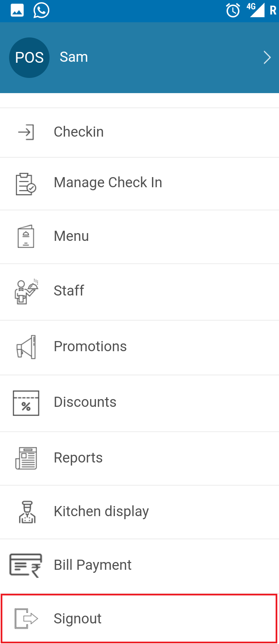279x644 pixels.
Task: Tap the WhatsApp notification icon in status bar
Action: [x=41, y=10]
